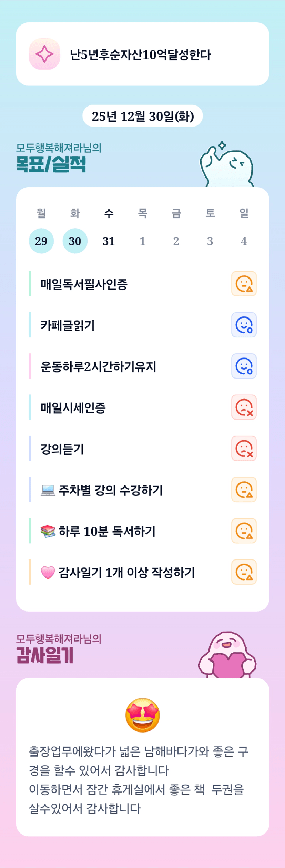The image size is (285, 868).
Task: Click the goal text 난5년후순자산10억달성한다
Action: click(140, 54)
